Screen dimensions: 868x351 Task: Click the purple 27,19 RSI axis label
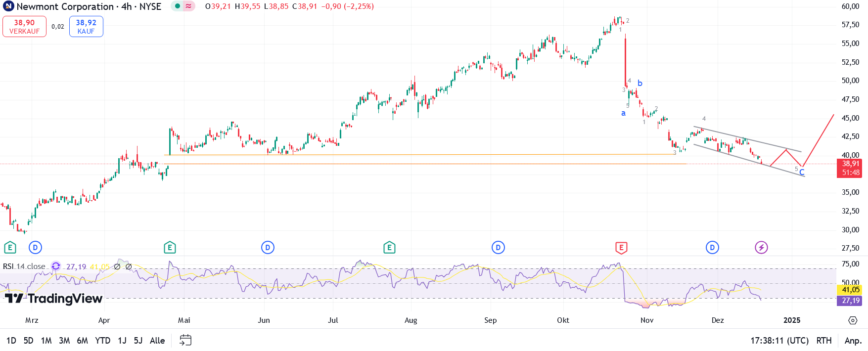(850, 301)
